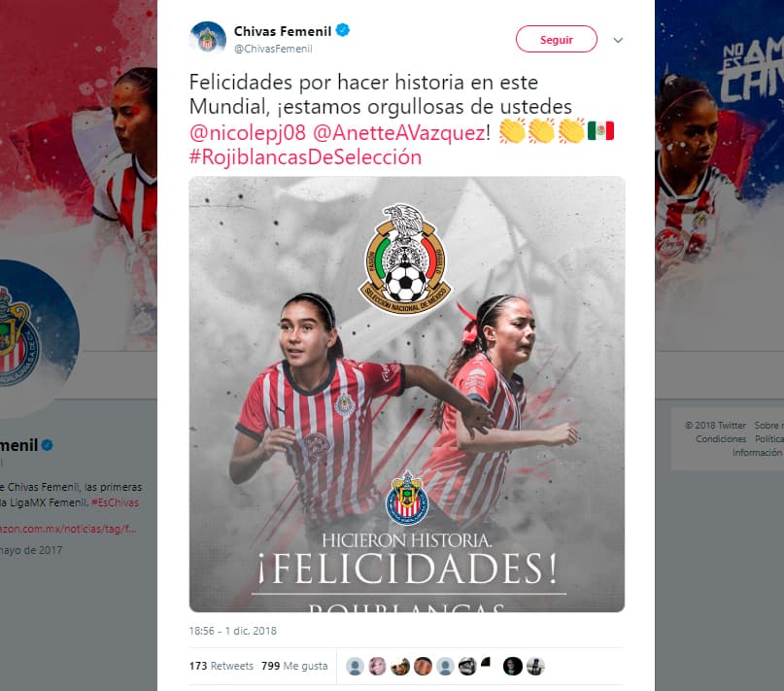Expand the tweet options chevron menu
The width and height of the screenshot is (784, 691).
(618, 40)
